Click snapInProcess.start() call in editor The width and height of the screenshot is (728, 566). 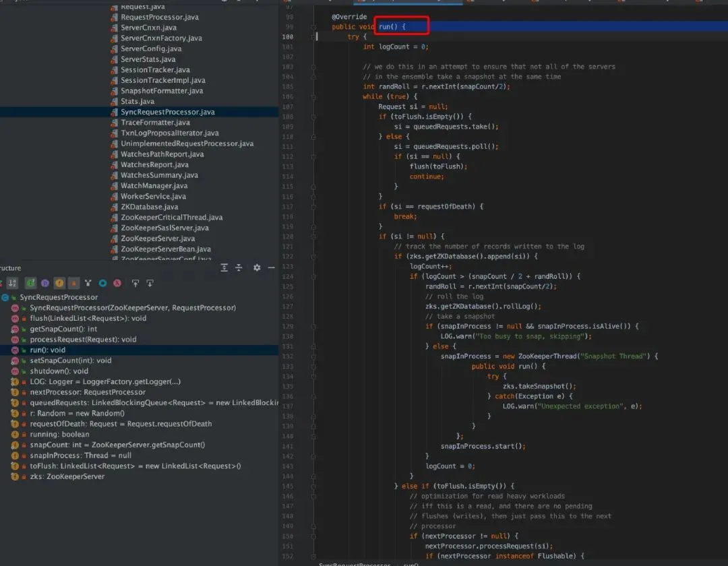click(x=483, y=446)
